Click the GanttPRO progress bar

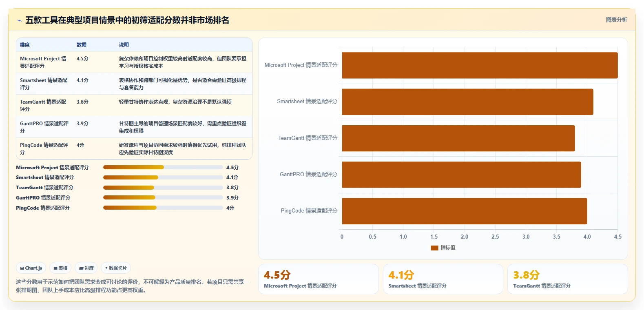pyautogui.click(x=163, y=197)
